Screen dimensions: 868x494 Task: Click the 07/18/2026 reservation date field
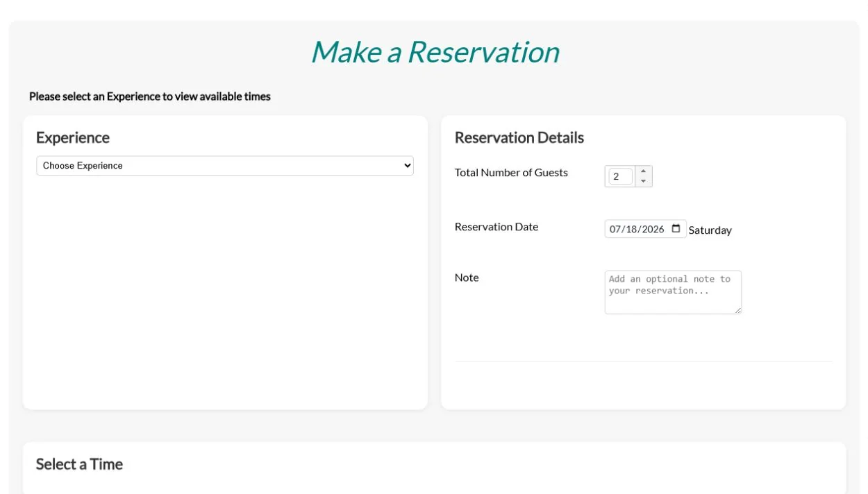645,229
